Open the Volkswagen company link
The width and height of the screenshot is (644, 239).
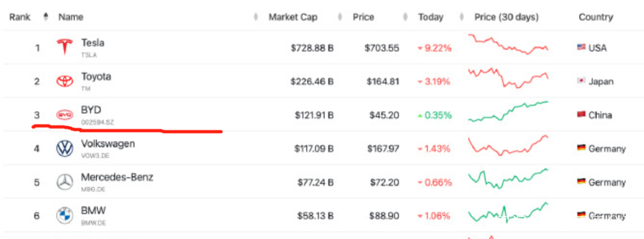coord(108,144)
